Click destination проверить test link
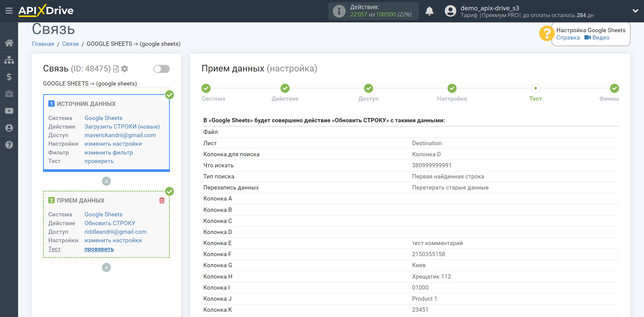 click(x=99, y=249)
